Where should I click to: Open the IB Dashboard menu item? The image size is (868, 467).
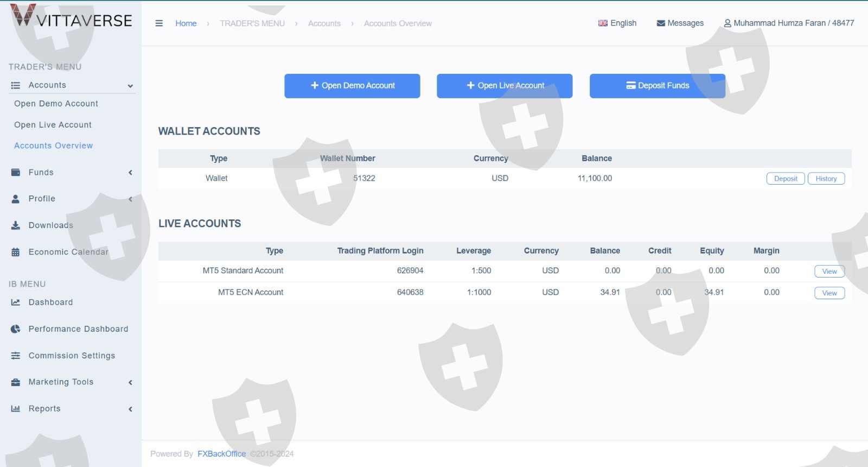click(x=50, y=302)
